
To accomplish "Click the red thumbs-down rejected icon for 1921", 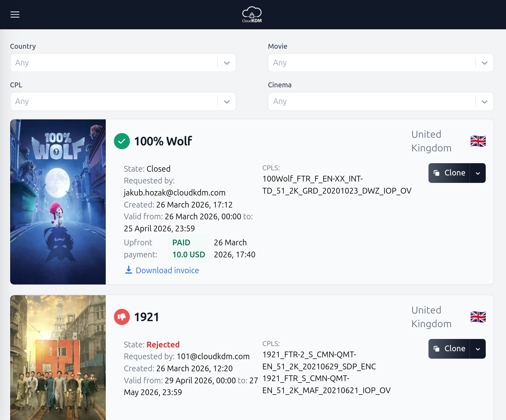I will (x=122, y=317).
